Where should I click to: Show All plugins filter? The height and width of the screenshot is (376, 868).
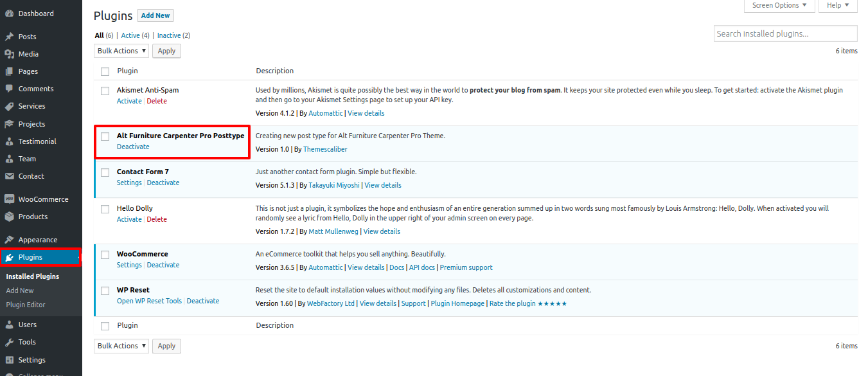100,35
